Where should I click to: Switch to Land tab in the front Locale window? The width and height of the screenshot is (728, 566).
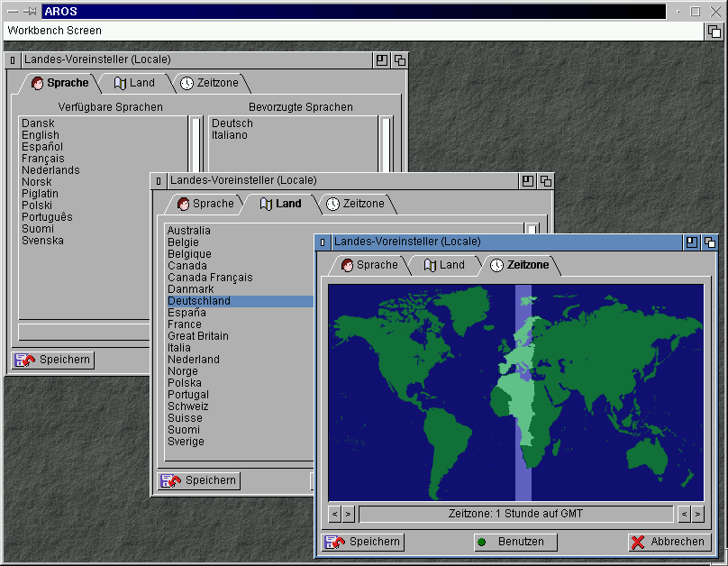(x=444, y=265)
